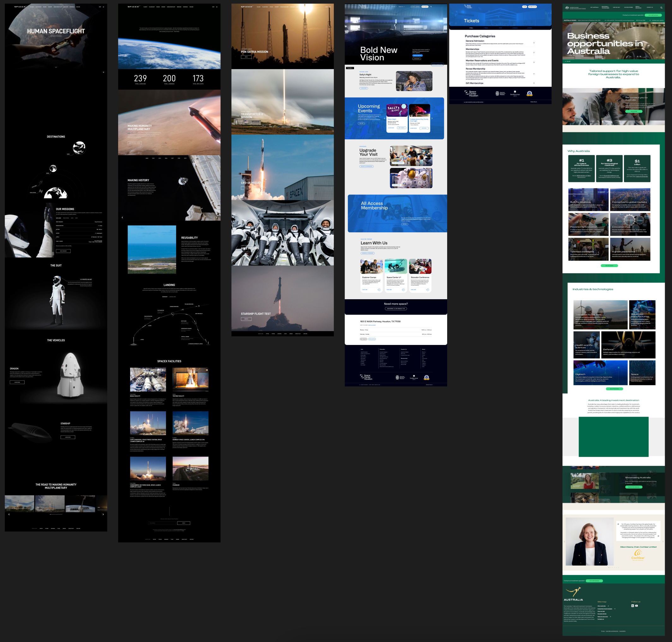Click SpaceX timeline carousel pagination dots

click(56, 514)
